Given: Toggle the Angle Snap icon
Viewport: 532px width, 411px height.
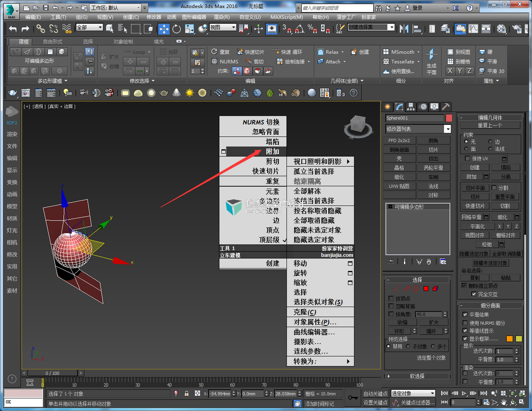Looking at the screenshot, I should coord(299,29).
